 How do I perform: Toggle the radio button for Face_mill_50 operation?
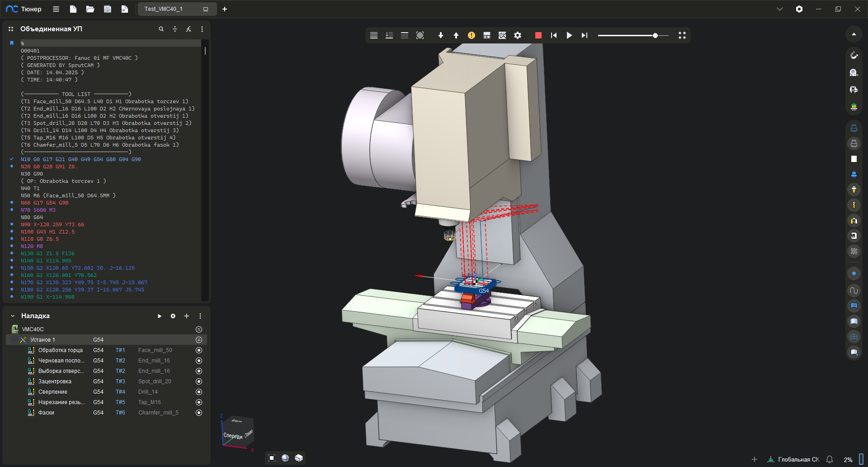click(x=199, y=350)
